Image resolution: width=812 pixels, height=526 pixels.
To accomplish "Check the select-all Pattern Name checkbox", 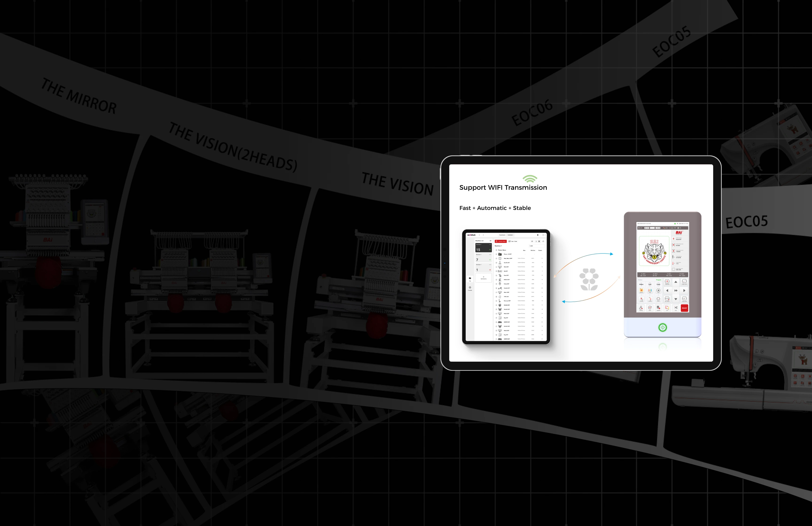I will click(x=496, y=250).
